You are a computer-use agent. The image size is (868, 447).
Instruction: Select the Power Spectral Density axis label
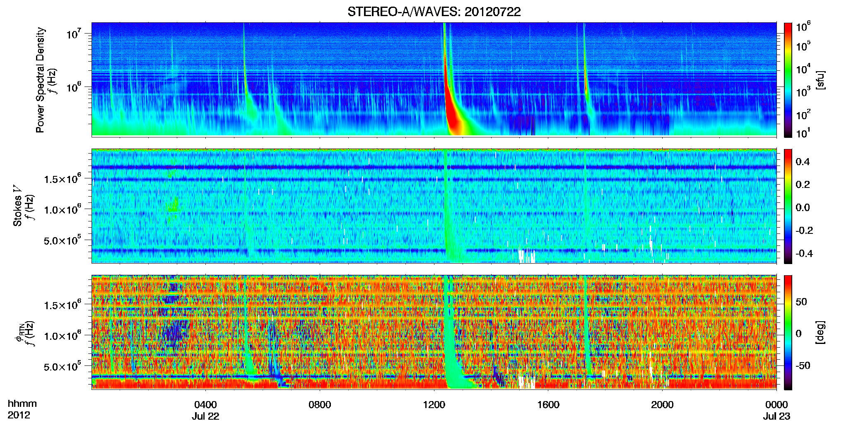(x=40, y=80)
